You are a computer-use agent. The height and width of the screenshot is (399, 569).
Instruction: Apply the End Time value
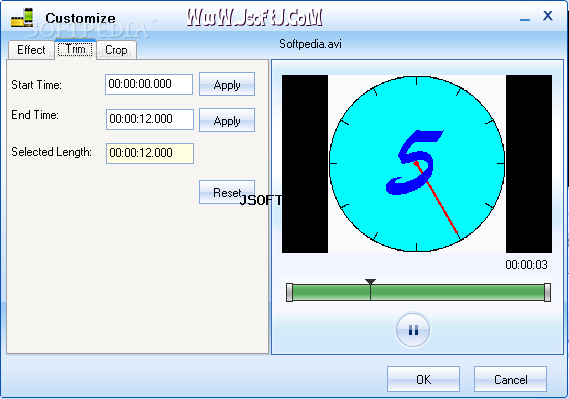tap(227, 120)
